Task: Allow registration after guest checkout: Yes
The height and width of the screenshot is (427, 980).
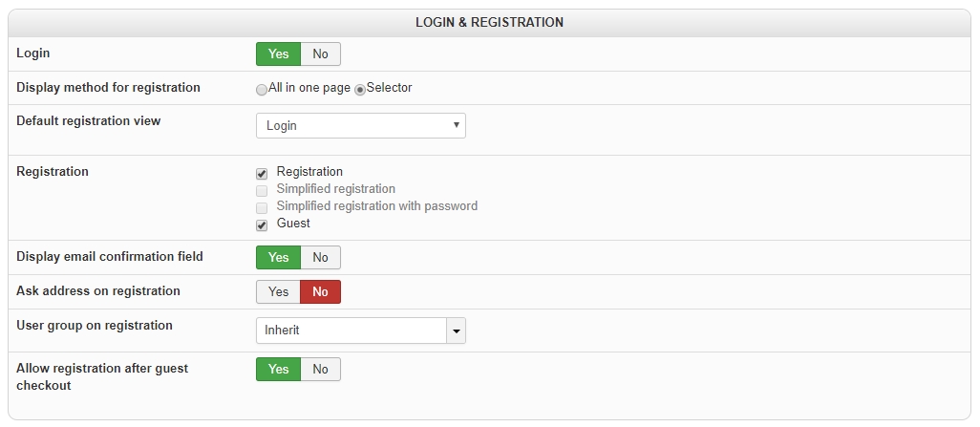Action: 278,370
